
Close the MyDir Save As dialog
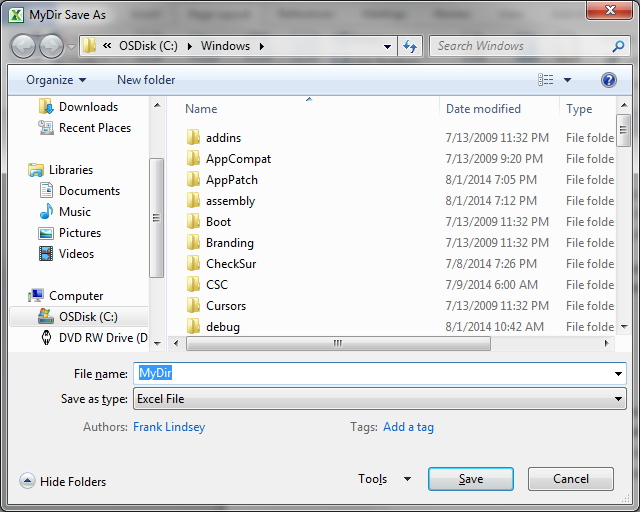click(x=609, y=10)
